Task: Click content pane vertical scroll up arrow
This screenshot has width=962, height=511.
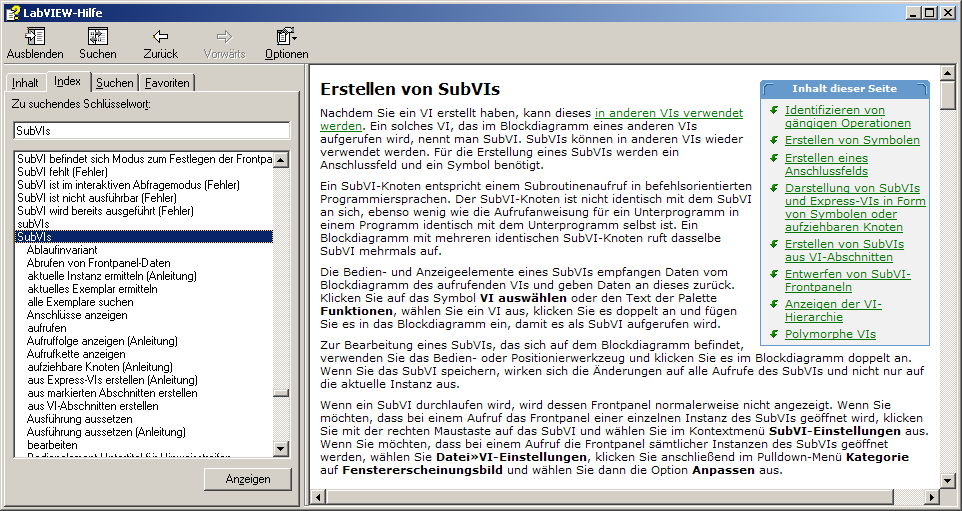Action: (948, 72)
